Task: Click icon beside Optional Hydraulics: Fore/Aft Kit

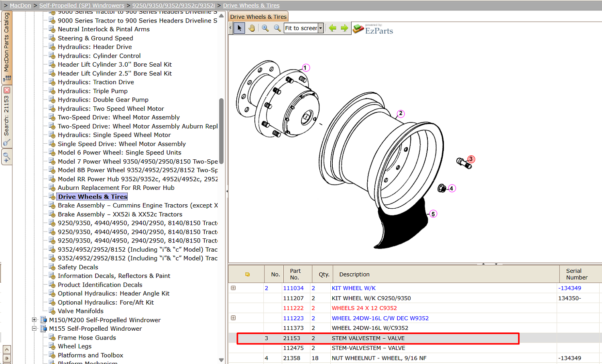Action: (52, 302)
